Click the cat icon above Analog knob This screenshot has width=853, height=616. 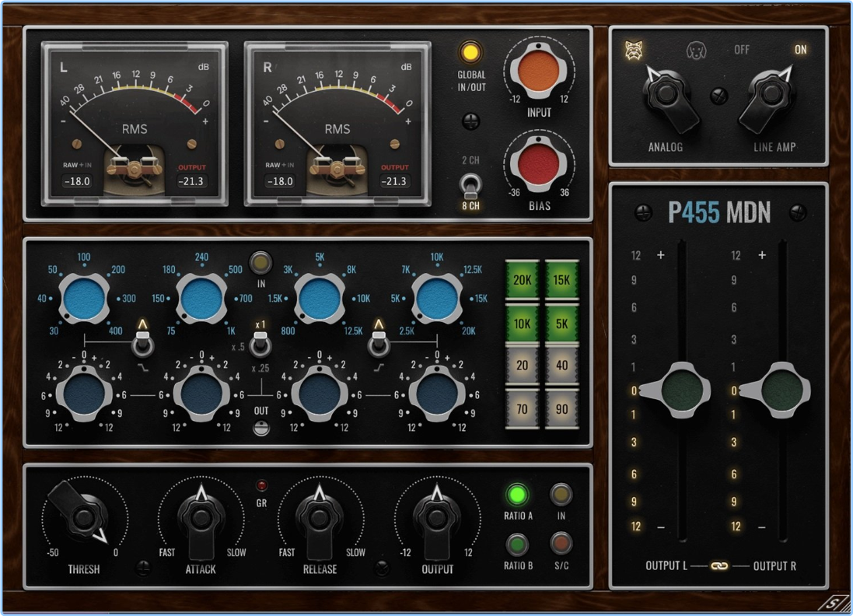634,51
